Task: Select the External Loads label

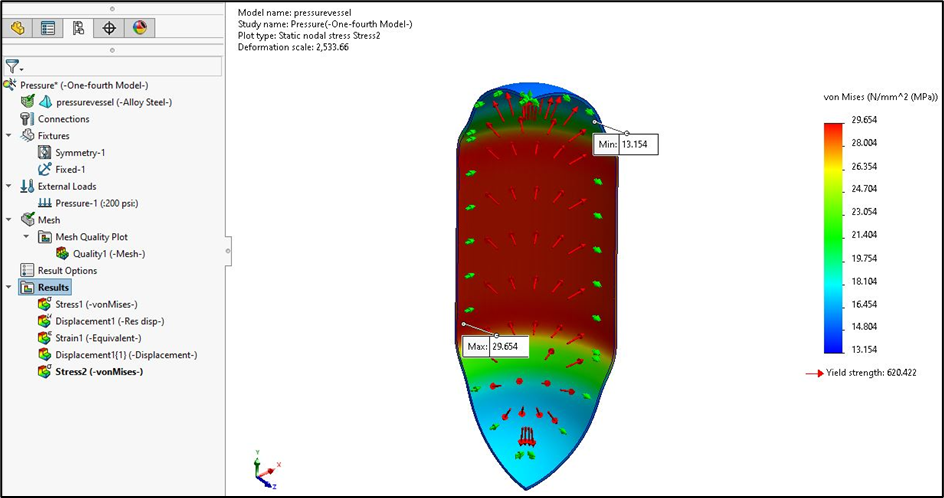Action: coord(67,186)
